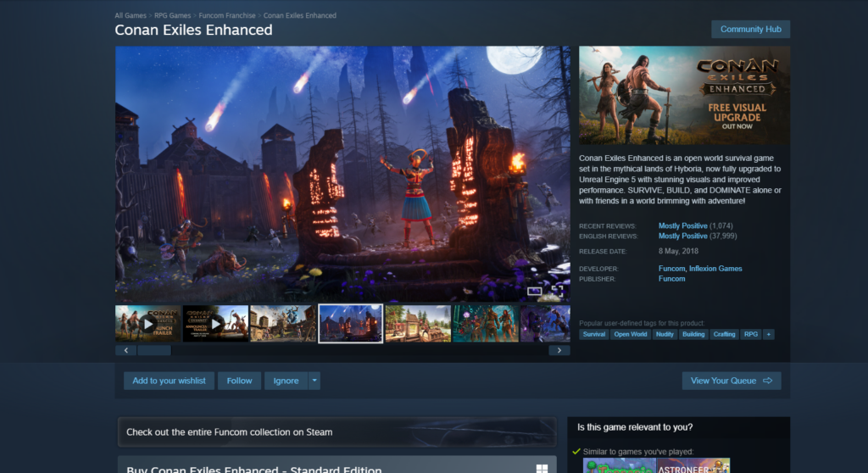868x473 pixels.
Task: Open recent reviews Mostly Positive link
Action: (682, 226)
